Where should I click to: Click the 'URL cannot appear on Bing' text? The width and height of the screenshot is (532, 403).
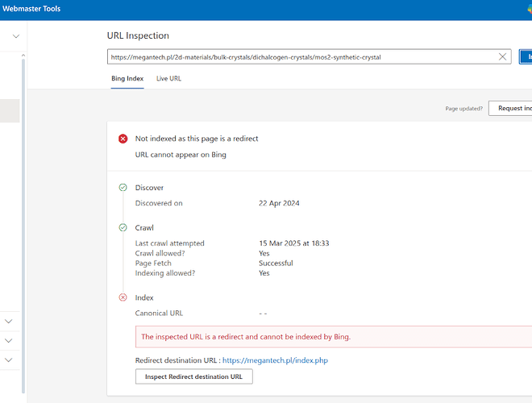pos(181,155)
